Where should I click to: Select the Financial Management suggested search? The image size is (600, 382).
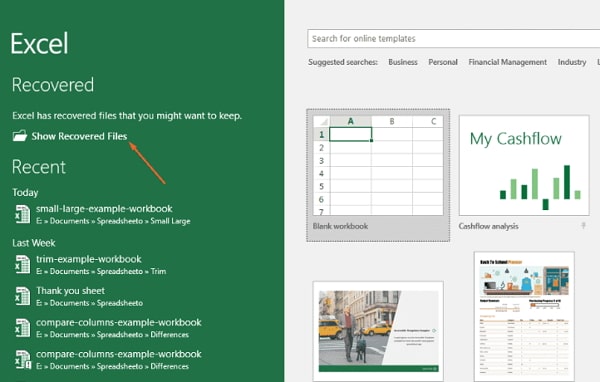[507, 62]
